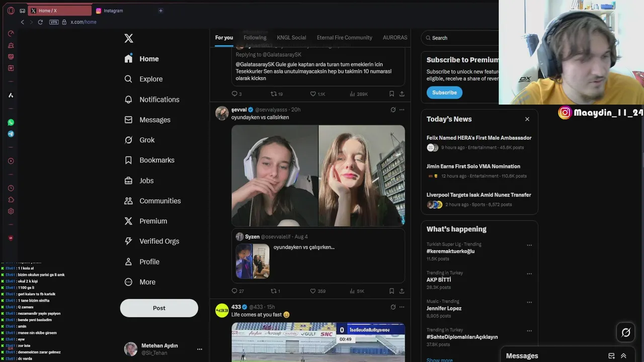The width and height of the screenshot is (644, 362).
Task: Open şevval's profile avatar
Action: click(222, 113)
